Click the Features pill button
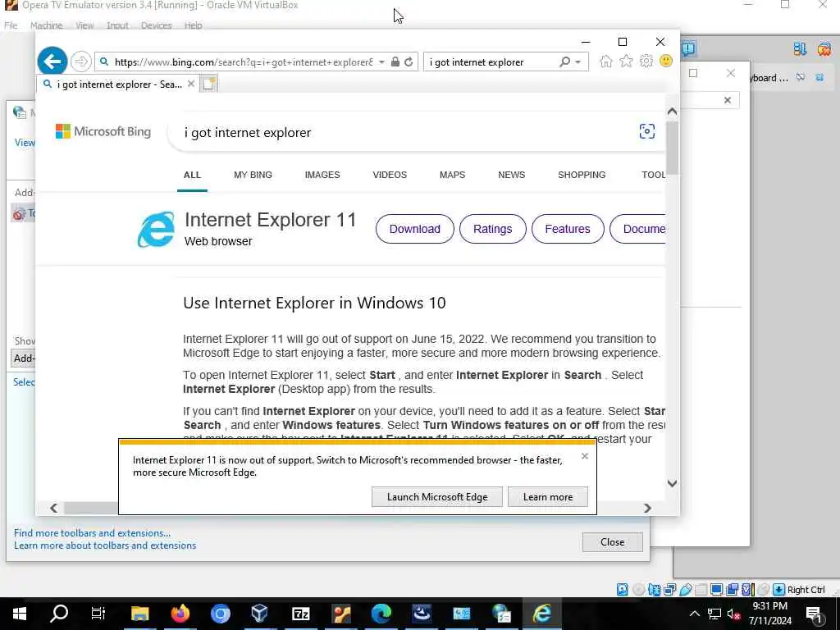 click(x=568, y=229)
